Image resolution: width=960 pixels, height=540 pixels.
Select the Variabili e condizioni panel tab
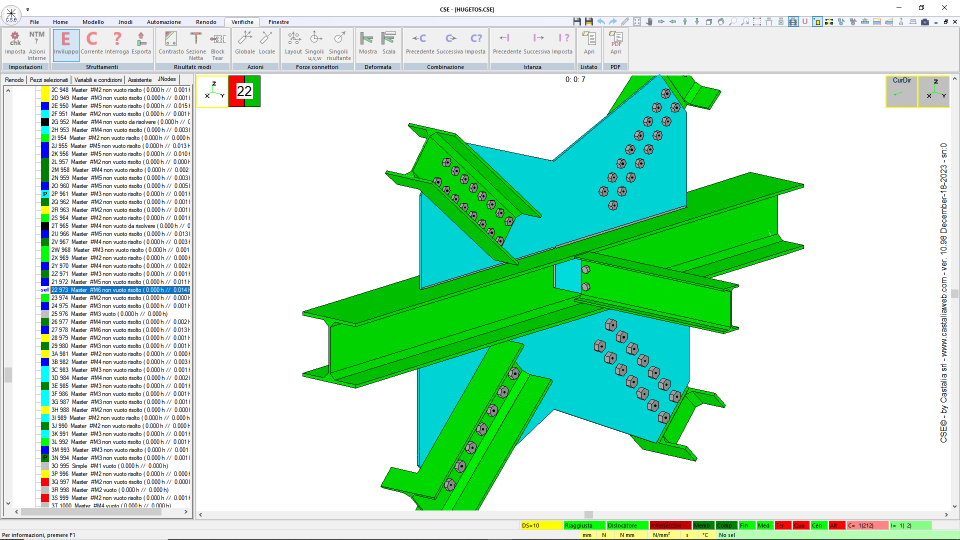pyautogui.click(x=98, y=80)
